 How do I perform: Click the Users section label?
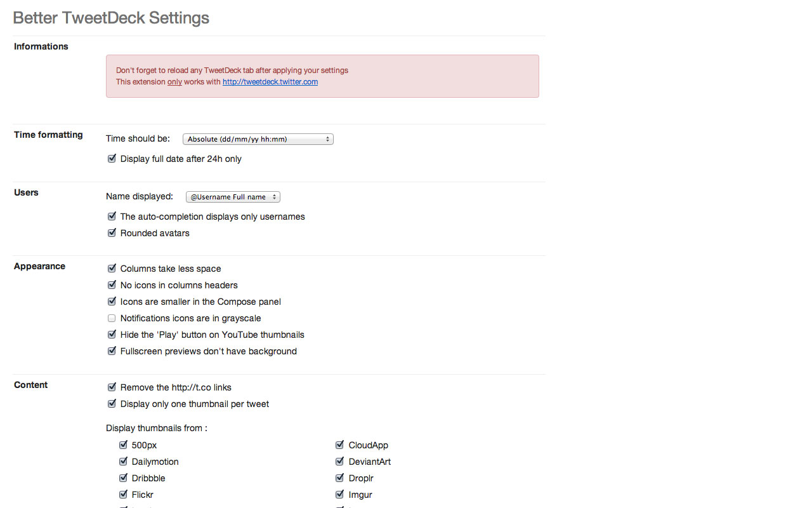coord(26,192)
